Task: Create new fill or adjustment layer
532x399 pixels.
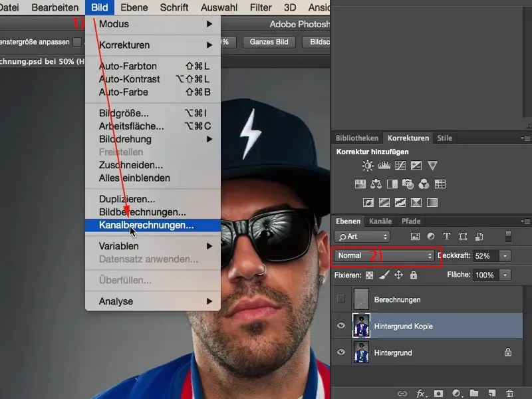Action: [456, 393]
